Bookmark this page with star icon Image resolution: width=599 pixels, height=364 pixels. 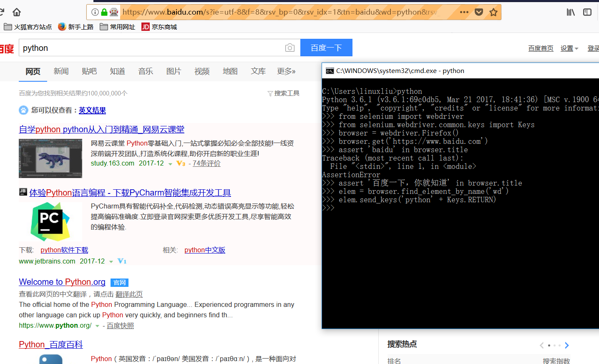click(x=493, y=12)
